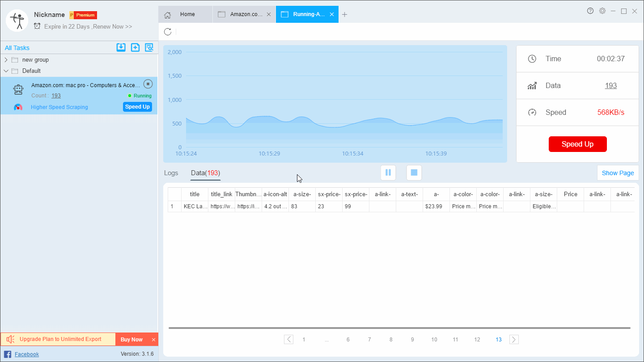The height and width of the screenshot is (362, 644).
Task: Click the horizontal scrollbar under the data table
Action: tap(399, 328)
